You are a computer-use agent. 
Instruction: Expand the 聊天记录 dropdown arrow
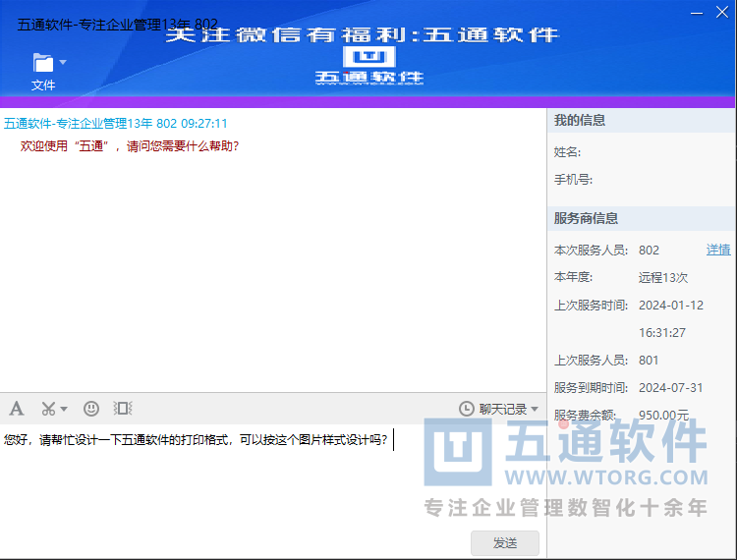(535, 410)
